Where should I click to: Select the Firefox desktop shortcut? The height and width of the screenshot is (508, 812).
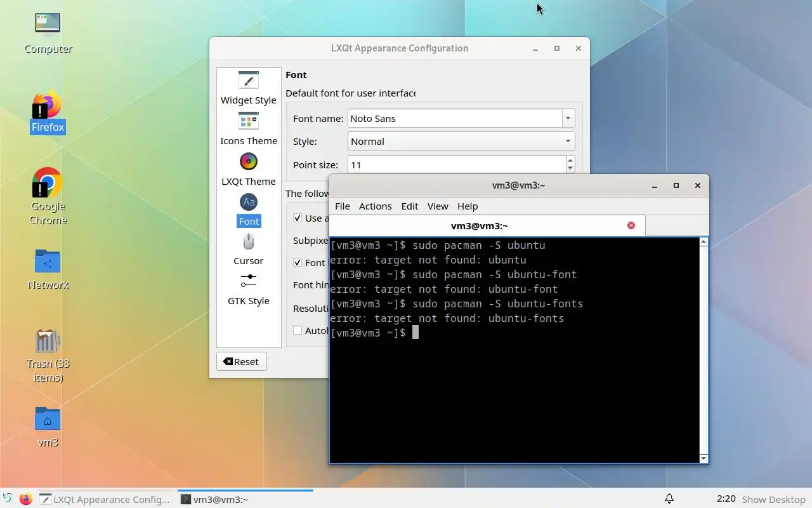pyautogui.click(x=48, y=112)
